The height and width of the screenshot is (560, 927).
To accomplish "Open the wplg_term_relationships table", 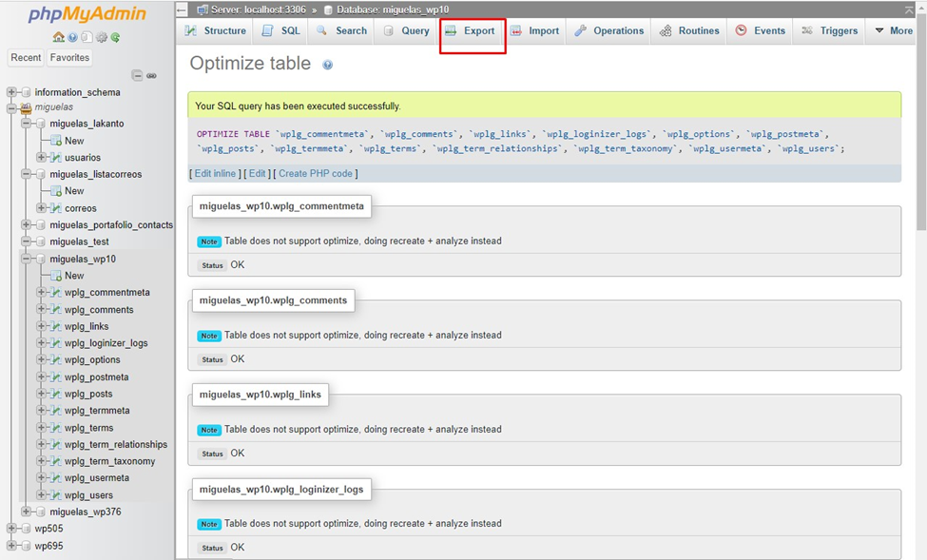I will coord(116,444).
